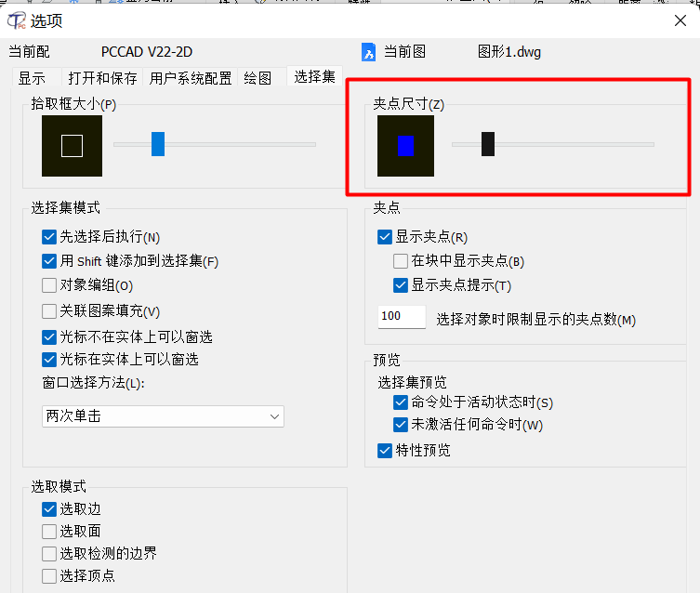700x593 pixels.
Task: Select the 用户系统配置 tab
Action: pos(191,78)
